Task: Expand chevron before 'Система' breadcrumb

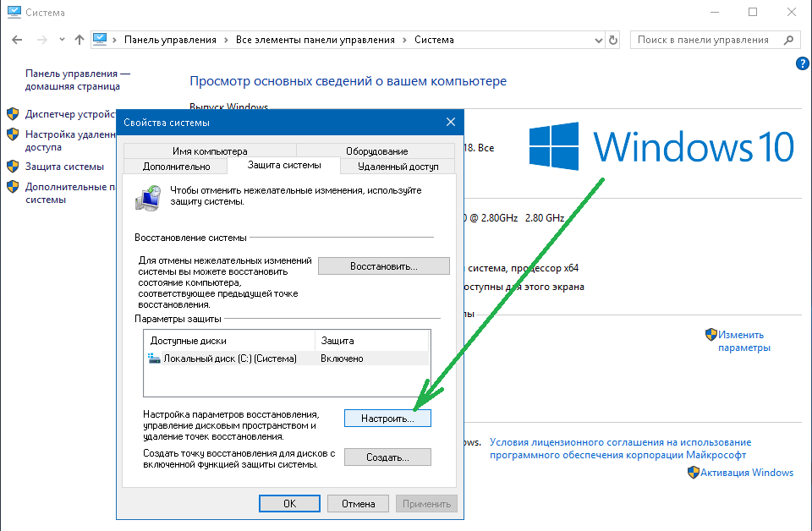Action: tap(404, 40)
